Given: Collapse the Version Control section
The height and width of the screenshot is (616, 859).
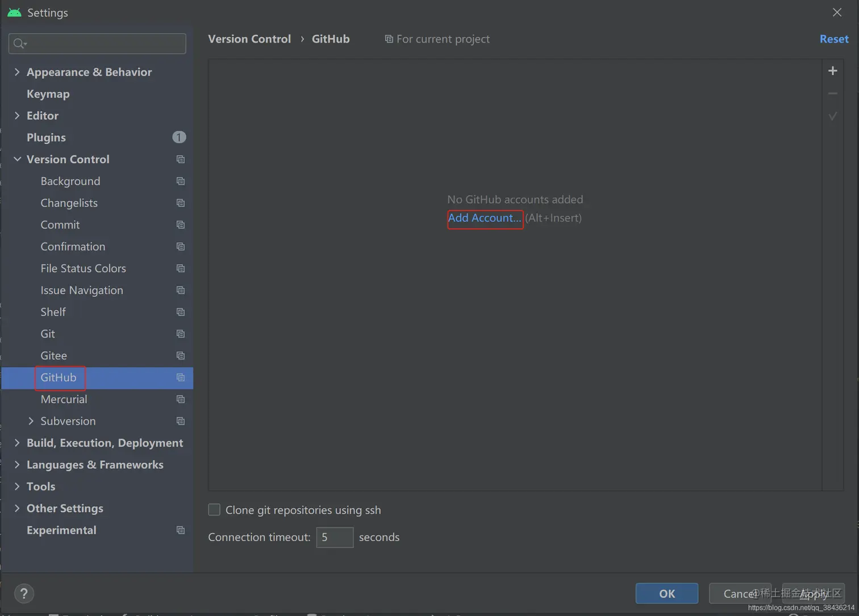Looking at the screenshot, I should 17,160.
